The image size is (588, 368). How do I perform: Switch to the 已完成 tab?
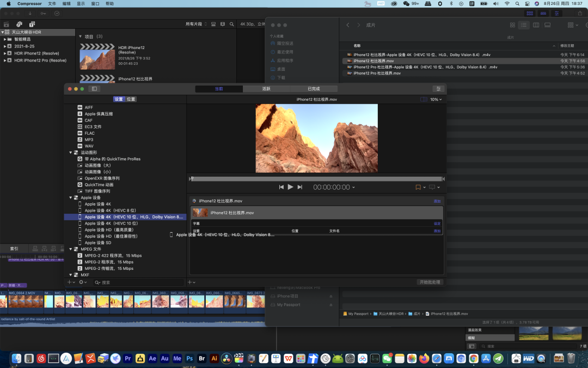point(314,89)
